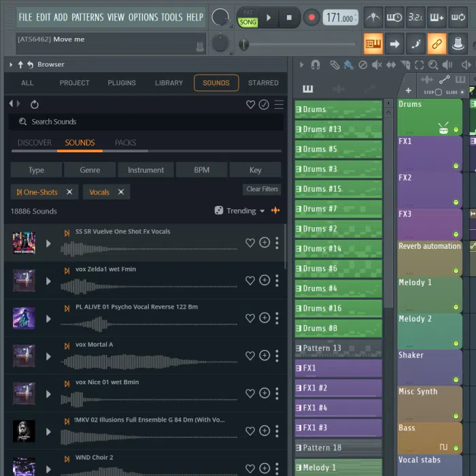Viewport: 476px width, 476px height.
Task: Open more options for vox Mortal A
Action: [277, 356]
